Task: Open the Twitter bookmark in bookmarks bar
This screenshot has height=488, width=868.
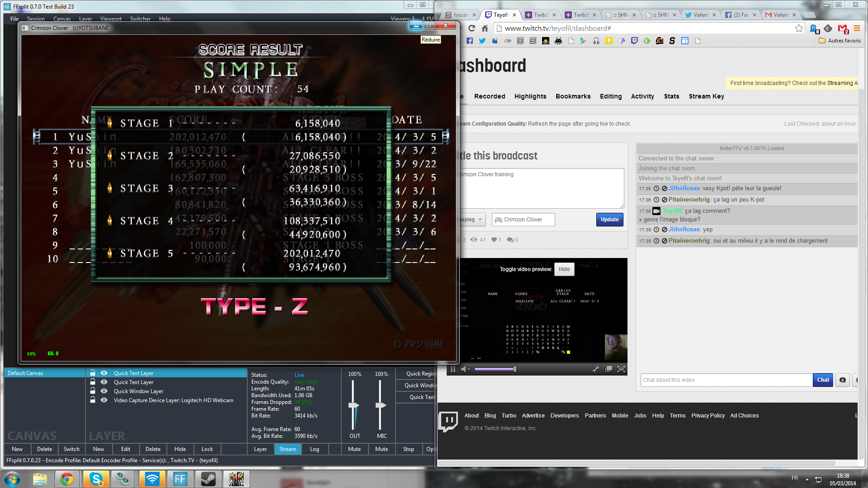Action: [x=482, y=41]
